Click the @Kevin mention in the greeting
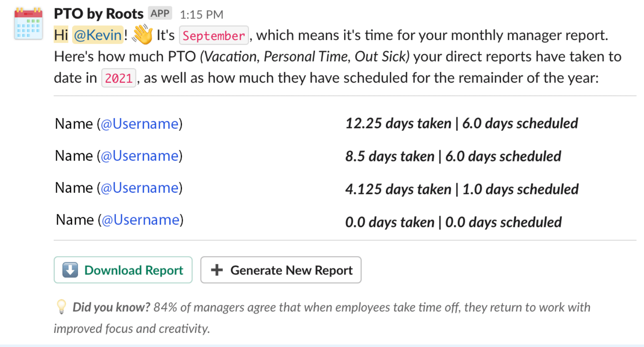 pos(97,35)
